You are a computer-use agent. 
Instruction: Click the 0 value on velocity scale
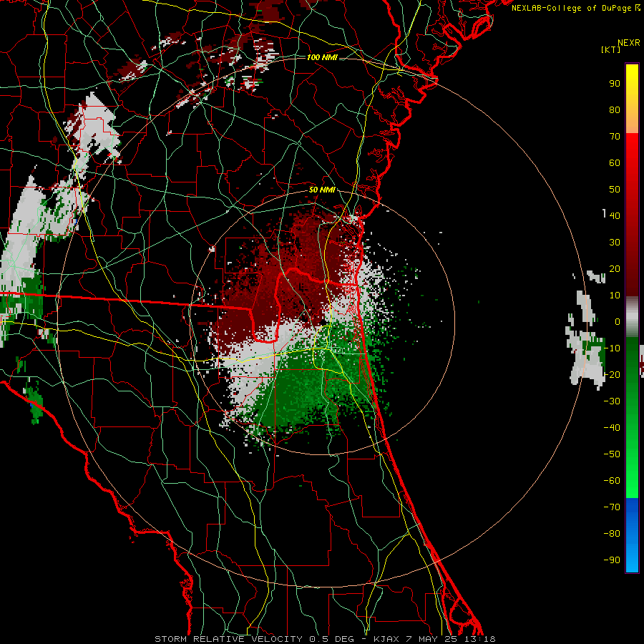pos(617,321)
